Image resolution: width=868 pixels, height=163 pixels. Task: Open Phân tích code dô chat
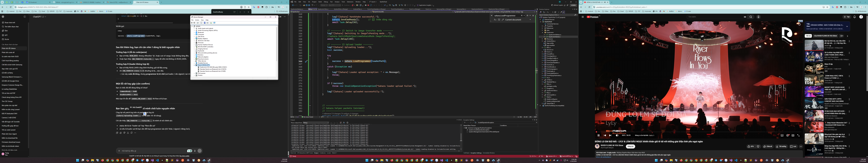(x=8, y=52)
